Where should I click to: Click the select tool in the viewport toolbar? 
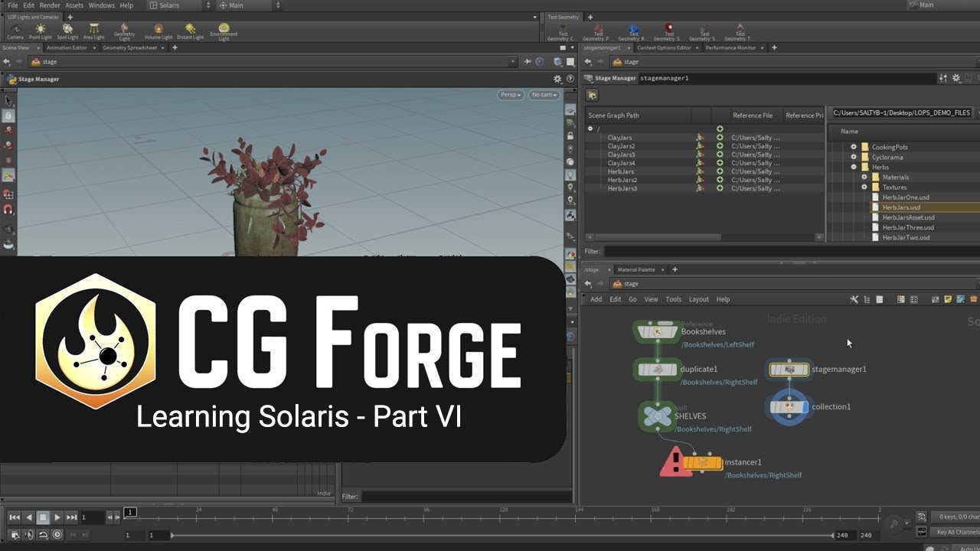coord(8,100)
